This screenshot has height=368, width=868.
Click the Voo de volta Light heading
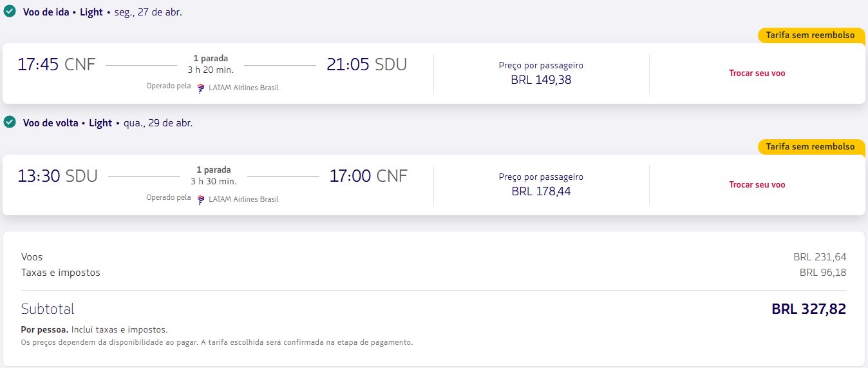(68, 123)
